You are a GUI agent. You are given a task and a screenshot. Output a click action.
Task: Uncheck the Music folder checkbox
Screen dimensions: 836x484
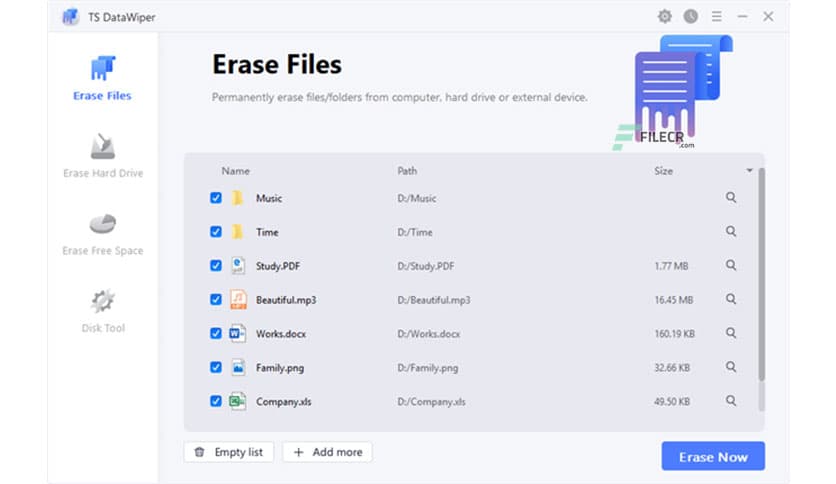tap(216, 198)
